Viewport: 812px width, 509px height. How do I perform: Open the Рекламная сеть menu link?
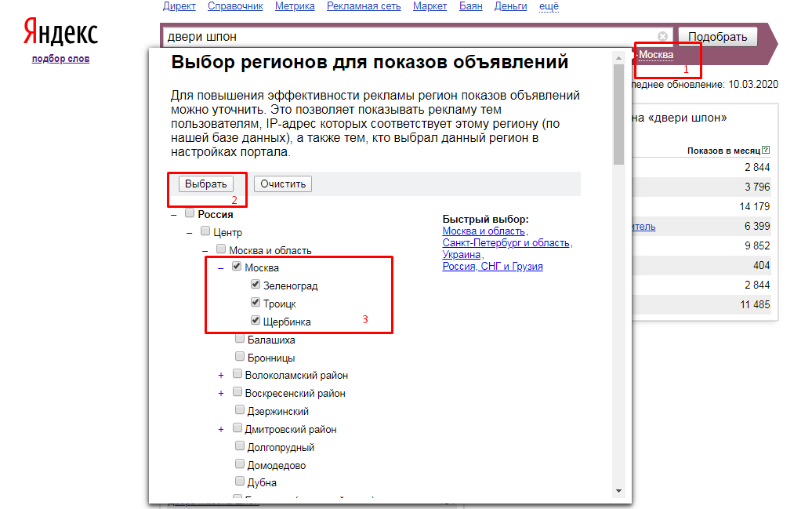click(364, 6)
